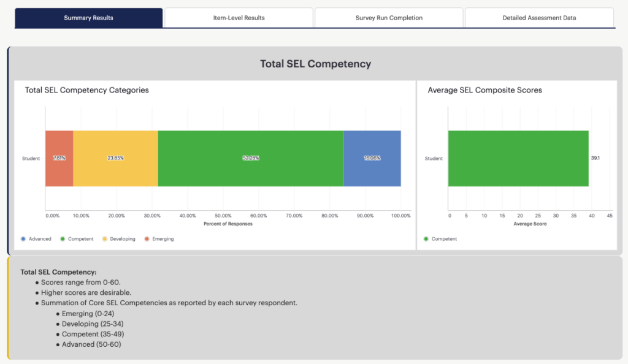
Task: Select the blue Advanced 16.06% bar segment
Action: click(x=372, y=158)
